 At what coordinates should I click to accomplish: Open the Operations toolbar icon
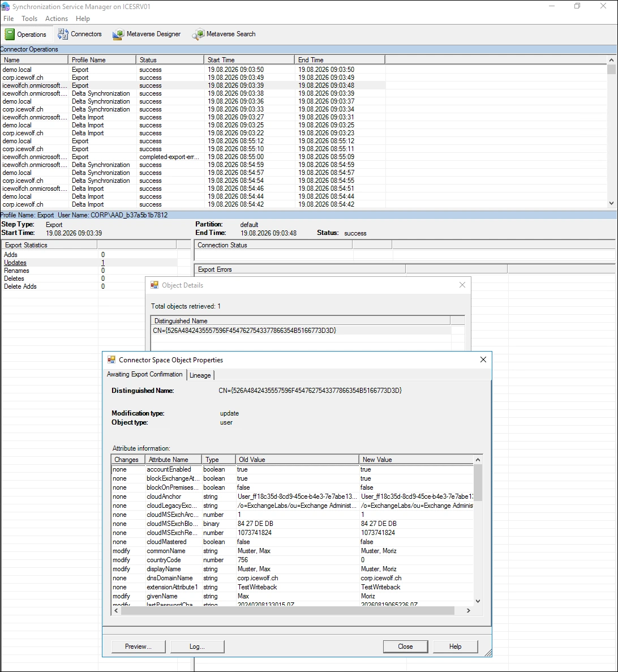pyautogui.click(x=10, y=35)
